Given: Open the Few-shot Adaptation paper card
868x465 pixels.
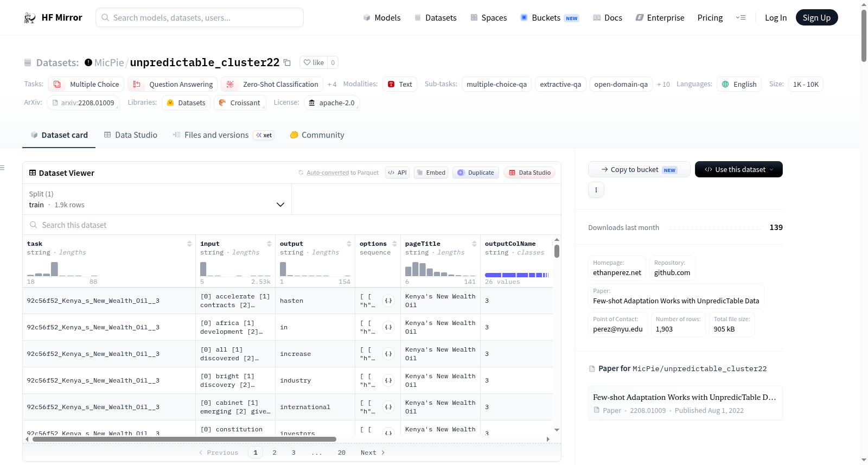Looking at the screenshot, I should pos(685,403).
